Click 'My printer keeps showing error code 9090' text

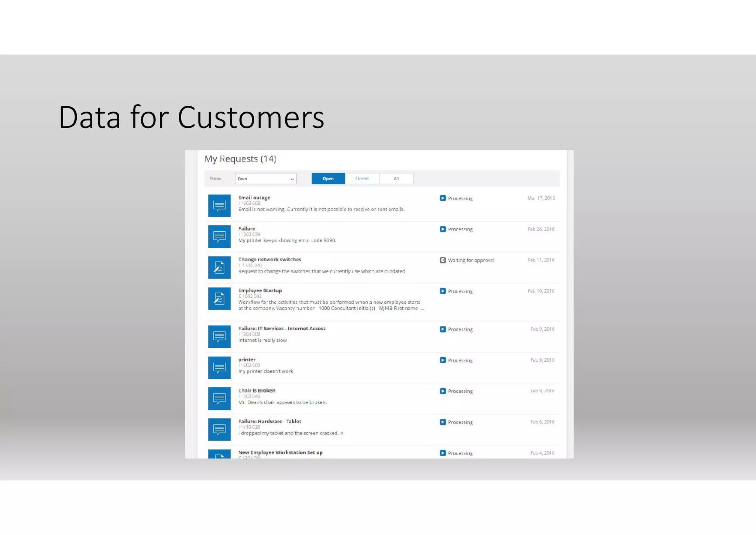(x=287, y=240)
